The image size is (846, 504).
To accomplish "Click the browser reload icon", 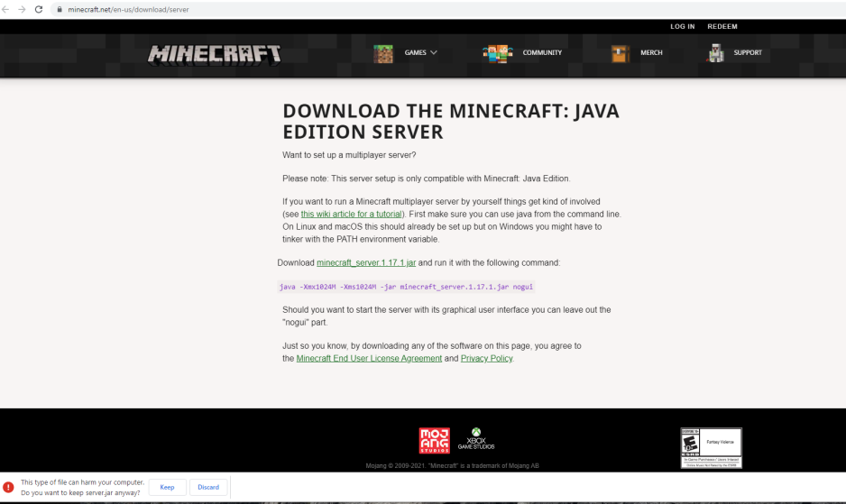I will coord(38,9).
